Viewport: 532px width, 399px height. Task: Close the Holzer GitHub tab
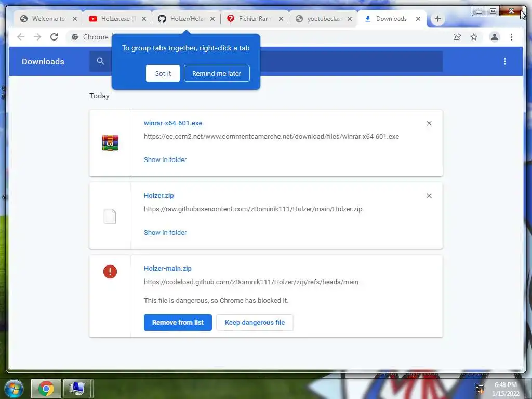click(x=212, y=19)
